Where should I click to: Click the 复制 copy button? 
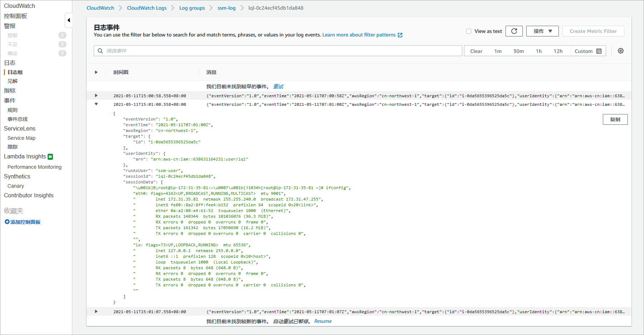[615, 119]
